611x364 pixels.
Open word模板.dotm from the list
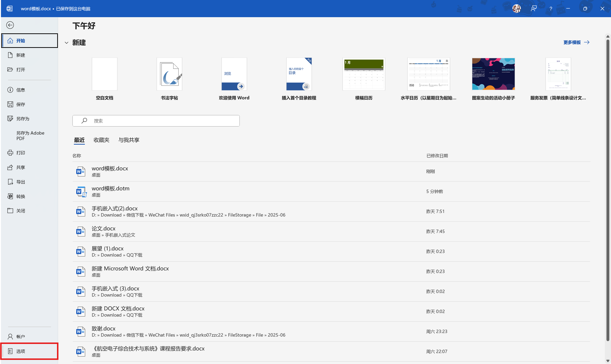(x=331, y=192)
